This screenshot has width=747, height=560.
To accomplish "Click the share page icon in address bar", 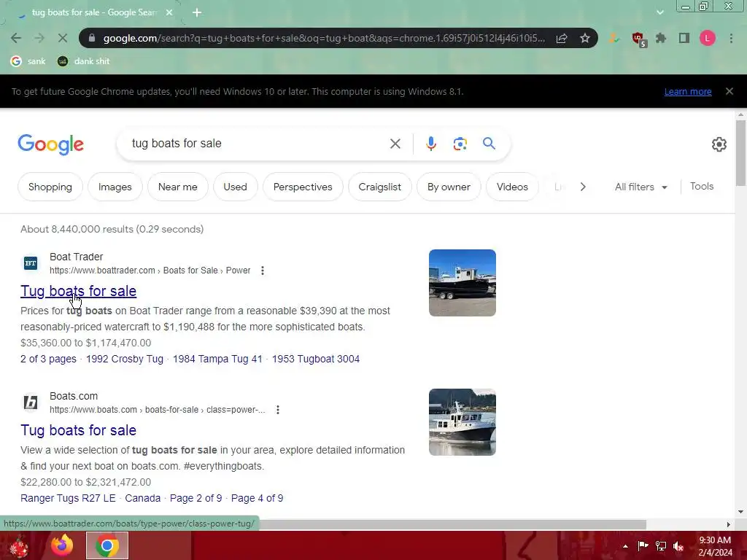I will pyautogui.click(x=562, y=38).
